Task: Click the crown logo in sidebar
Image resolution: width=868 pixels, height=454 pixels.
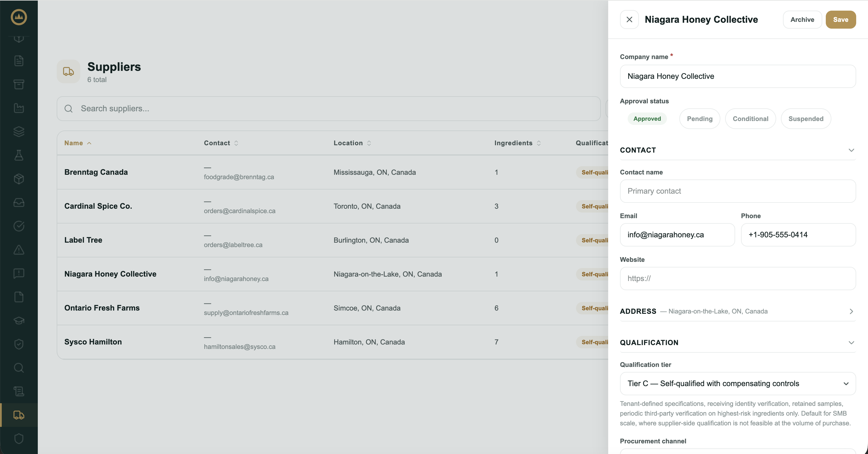Action: click(x=19, y=17)
